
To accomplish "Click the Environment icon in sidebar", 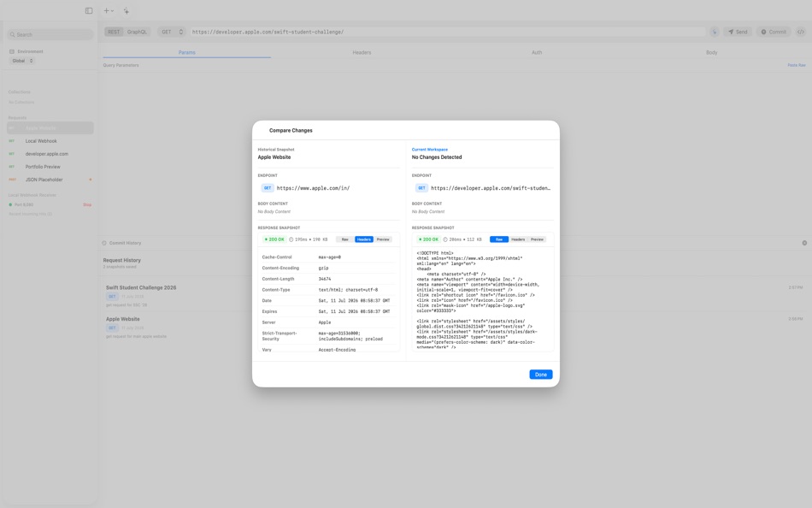I will tap(12, 51).
